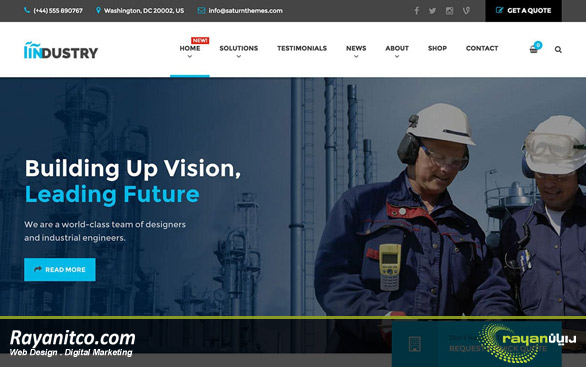Open the News menu item
Viewport: 586px width, 367px height.
356,48
